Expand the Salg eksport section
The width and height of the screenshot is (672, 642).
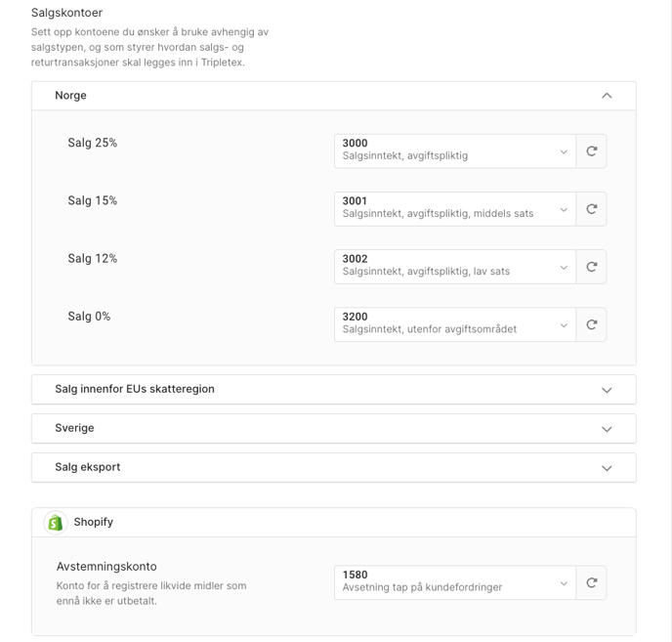(334, 467)
